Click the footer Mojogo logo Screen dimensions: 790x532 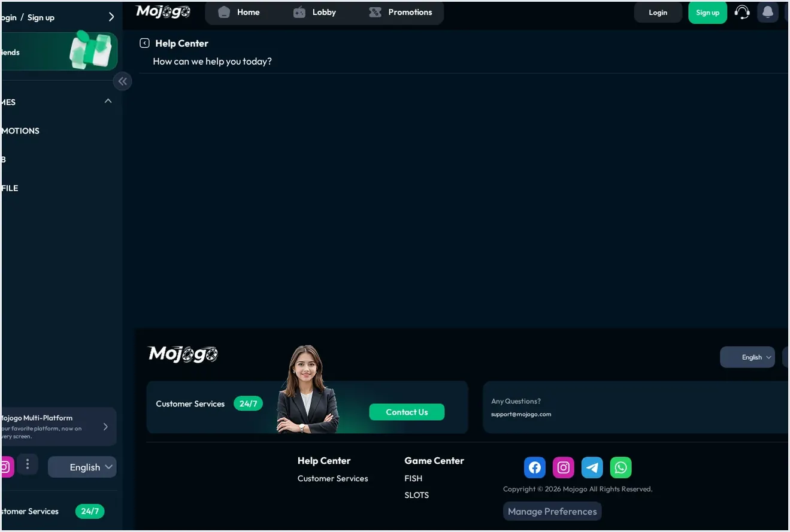tap(183, 354)
